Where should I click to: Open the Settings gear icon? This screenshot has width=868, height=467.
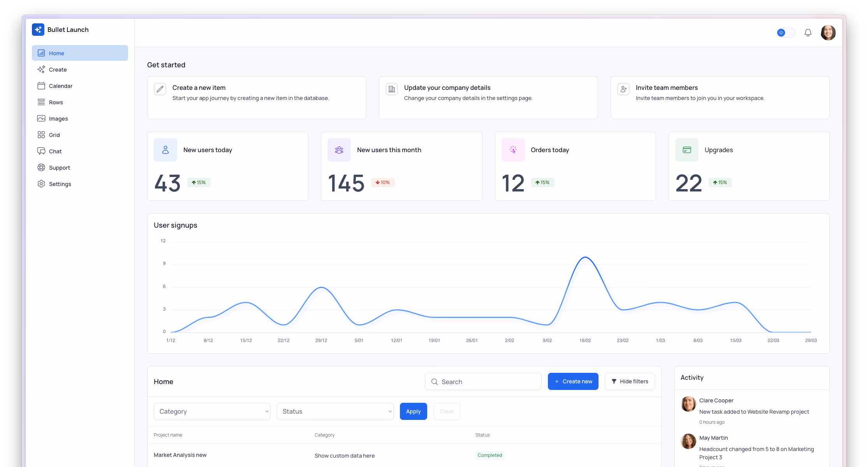tap(42, 184)
